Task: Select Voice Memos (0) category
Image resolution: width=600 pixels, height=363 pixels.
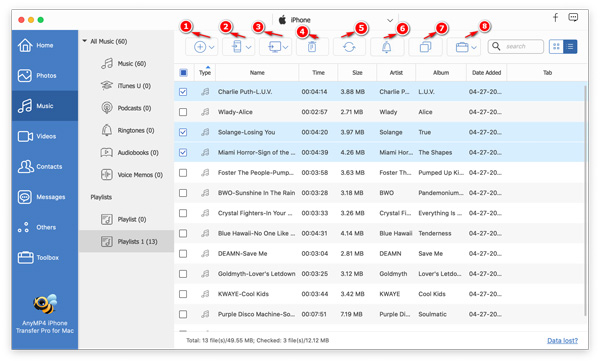Action: pos(126,174)
